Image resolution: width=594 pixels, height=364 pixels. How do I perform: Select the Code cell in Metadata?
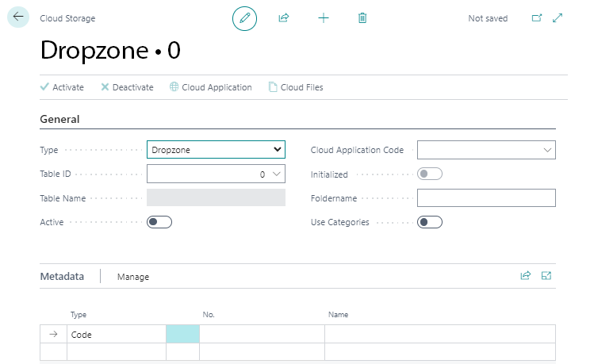117,334
